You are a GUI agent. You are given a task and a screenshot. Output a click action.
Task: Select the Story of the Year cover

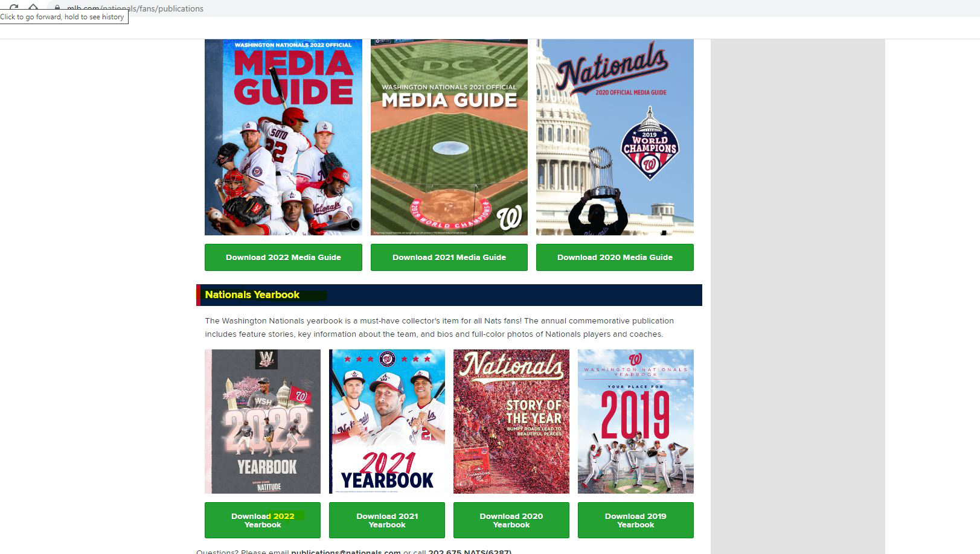pyautogui.click(x=511, y=421)
